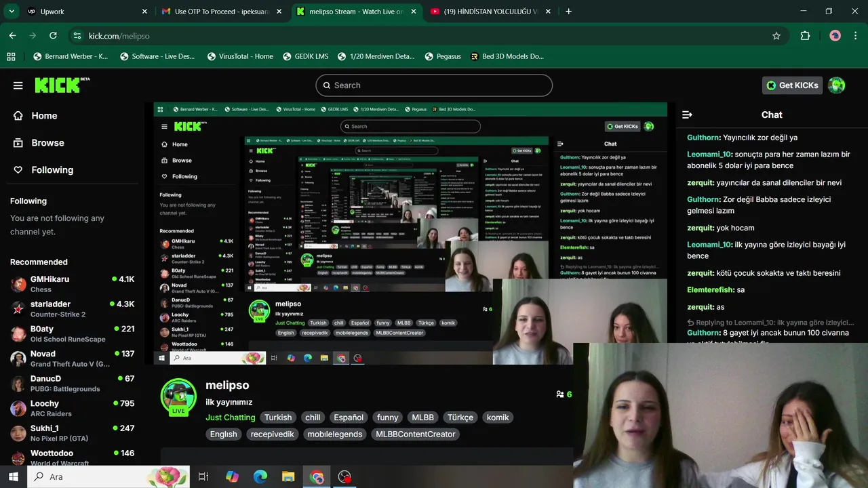The height and width of the screenshot is (488, 868).
Task: Select the Türkçe tag
Action: (x=460, y=418)
